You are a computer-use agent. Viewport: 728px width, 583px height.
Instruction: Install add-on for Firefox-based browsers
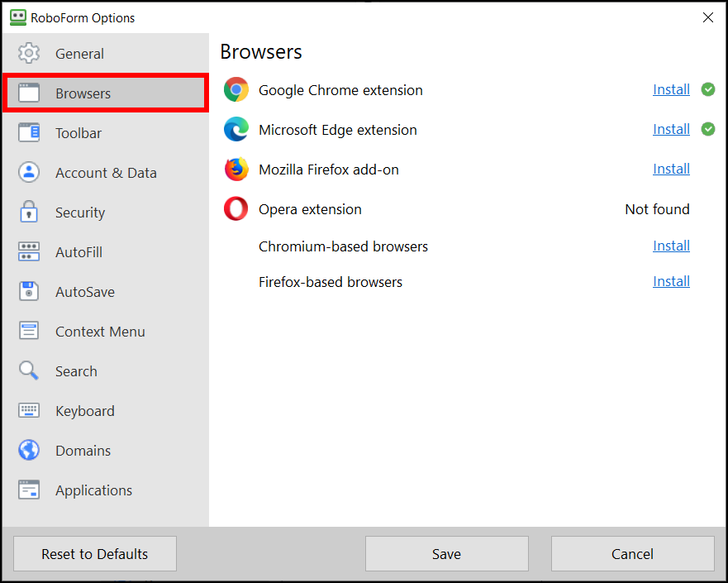pyautogui.click(x=671, y=281)
